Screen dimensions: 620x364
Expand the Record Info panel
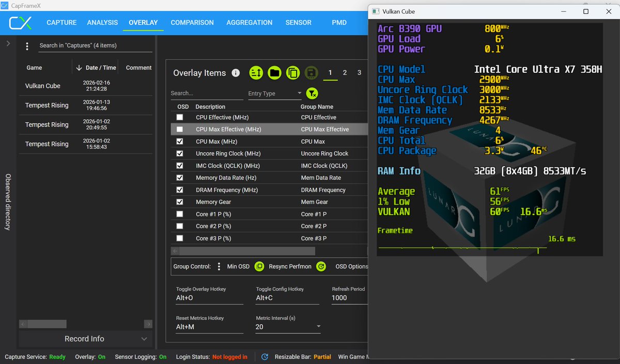[86, 339]
